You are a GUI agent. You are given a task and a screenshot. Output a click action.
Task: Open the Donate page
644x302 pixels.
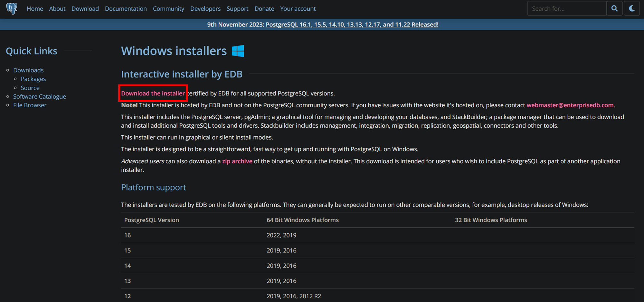[264, 9]
